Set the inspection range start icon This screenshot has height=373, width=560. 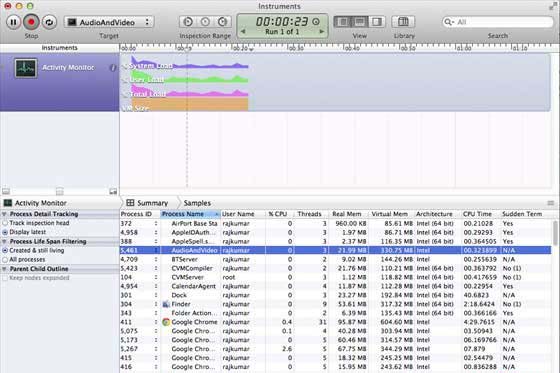(188, 22)
